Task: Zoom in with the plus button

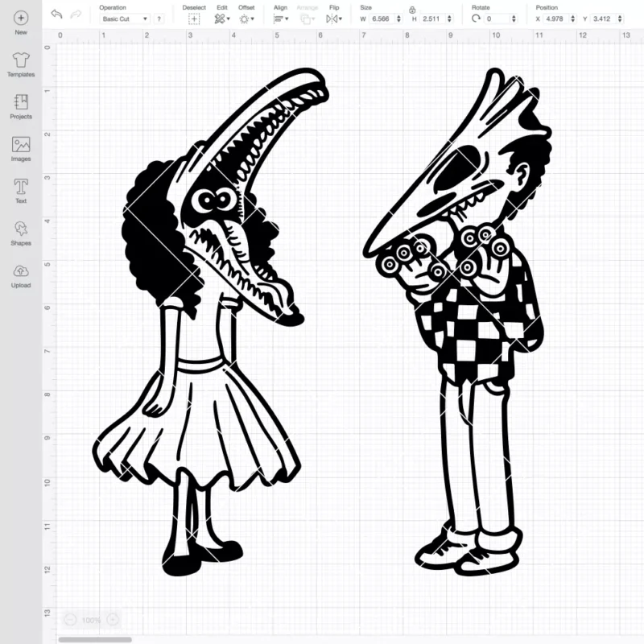Action: (x=113, y=619)
